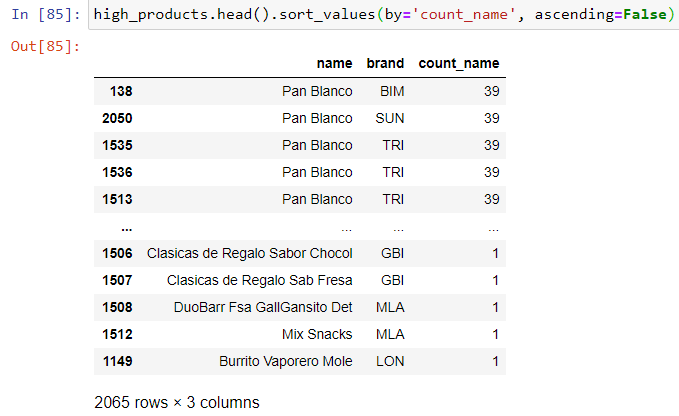Click the '2065 rows × 3 columns' summary

click(177, 402)
